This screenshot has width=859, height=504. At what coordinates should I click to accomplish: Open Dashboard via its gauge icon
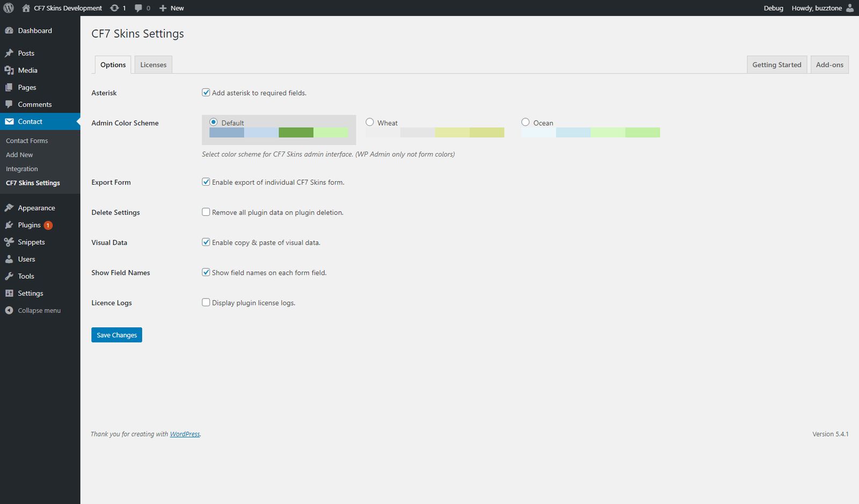9,31
